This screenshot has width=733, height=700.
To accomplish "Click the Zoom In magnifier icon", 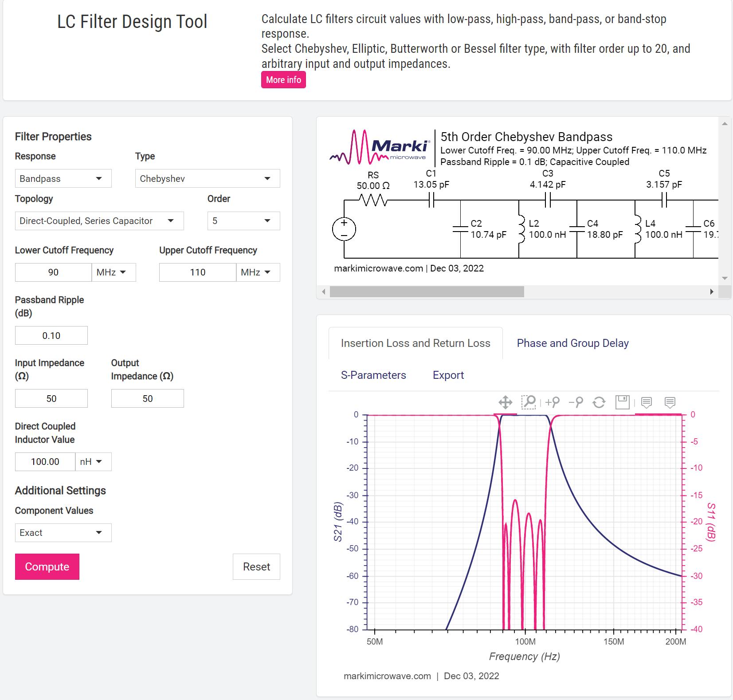I will [x=553, y=402].
